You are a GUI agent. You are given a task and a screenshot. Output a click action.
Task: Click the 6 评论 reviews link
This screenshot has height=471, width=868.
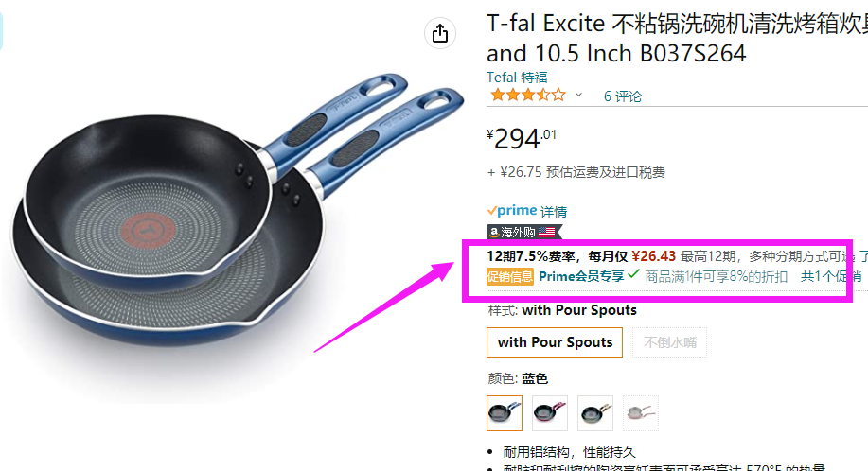point(622,96)
